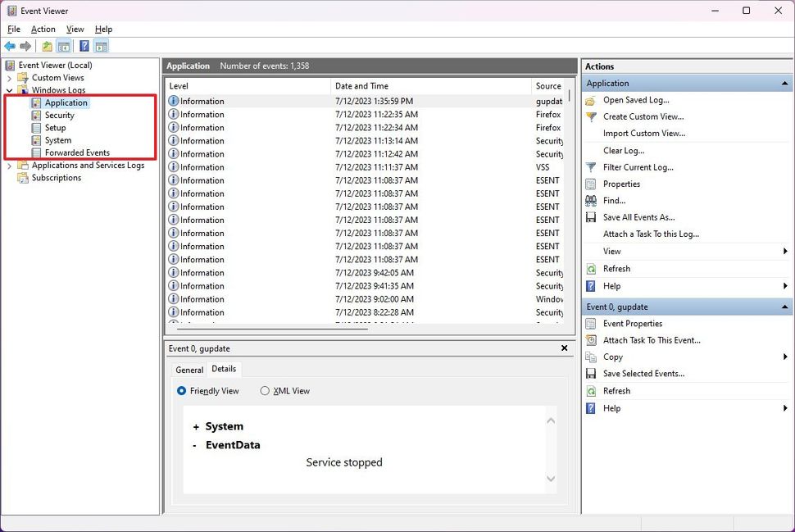Click the Forwarded Events log icon
Image resolution: width=795 pixels, height=532 pixels.
click(36, 152)
